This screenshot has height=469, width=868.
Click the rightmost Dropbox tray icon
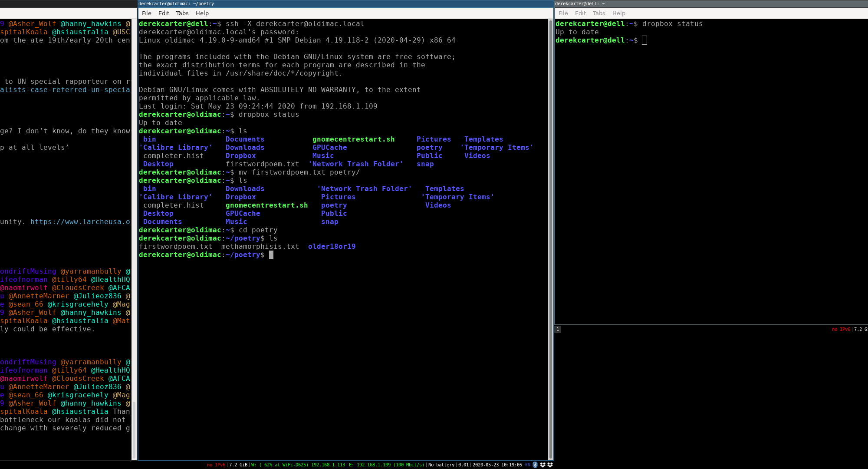click(550, 465)
